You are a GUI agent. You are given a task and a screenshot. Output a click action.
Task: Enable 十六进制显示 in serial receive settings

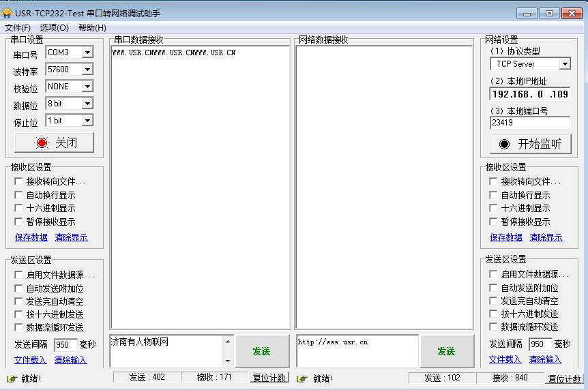click(19, 209)
